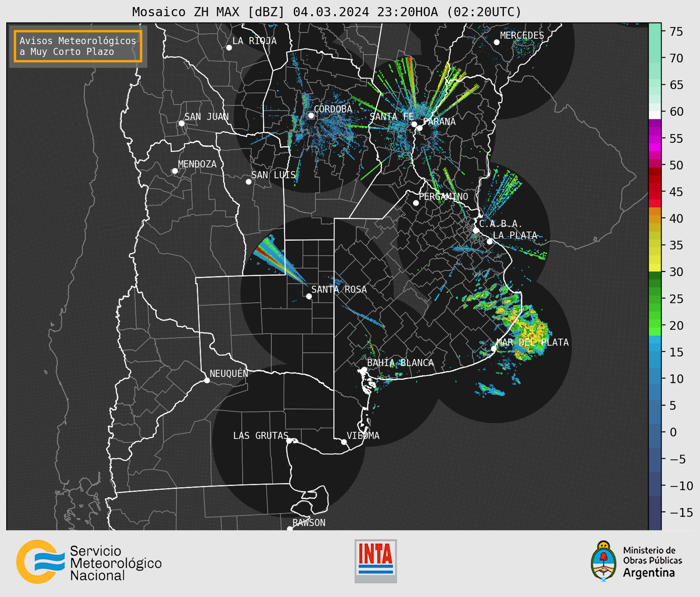Click the yellow 30 dBZ color band
The height and width of the screenshot is (597, 700).
655,268
